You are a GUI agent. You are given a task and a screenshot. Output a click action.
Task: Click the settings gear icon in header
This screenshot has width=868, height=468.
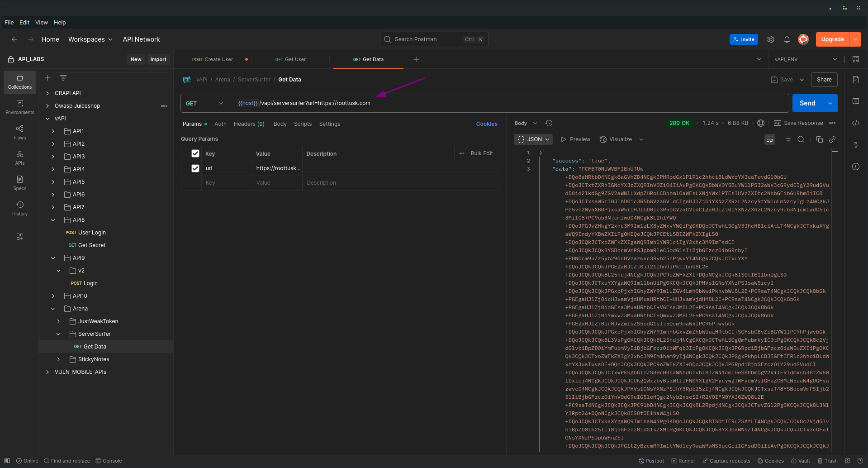[771, 39]
